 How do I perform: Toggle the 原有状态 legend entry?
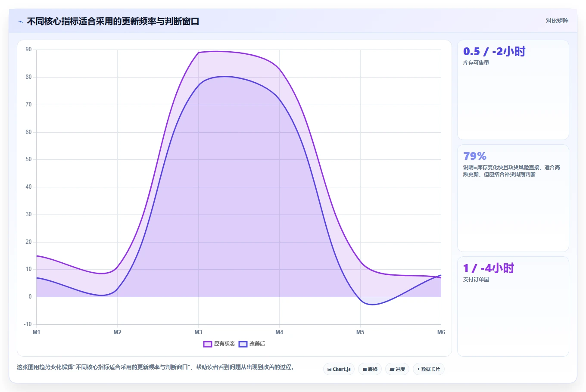pyautogui.click(x=219, y=344)
